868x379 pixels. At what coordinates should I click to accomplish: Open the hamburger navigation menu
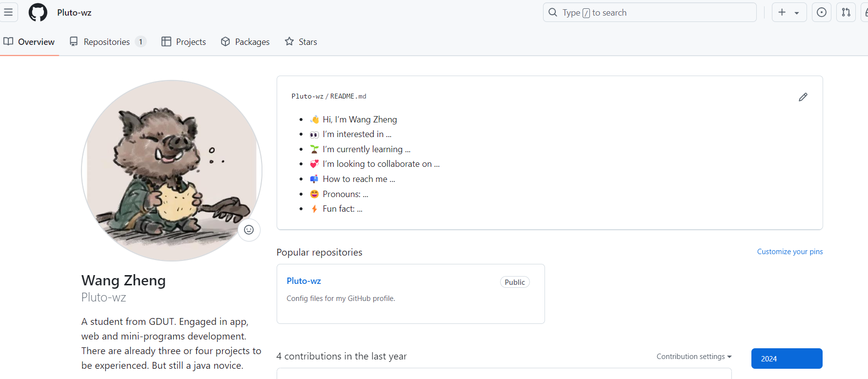pos(8,12)
